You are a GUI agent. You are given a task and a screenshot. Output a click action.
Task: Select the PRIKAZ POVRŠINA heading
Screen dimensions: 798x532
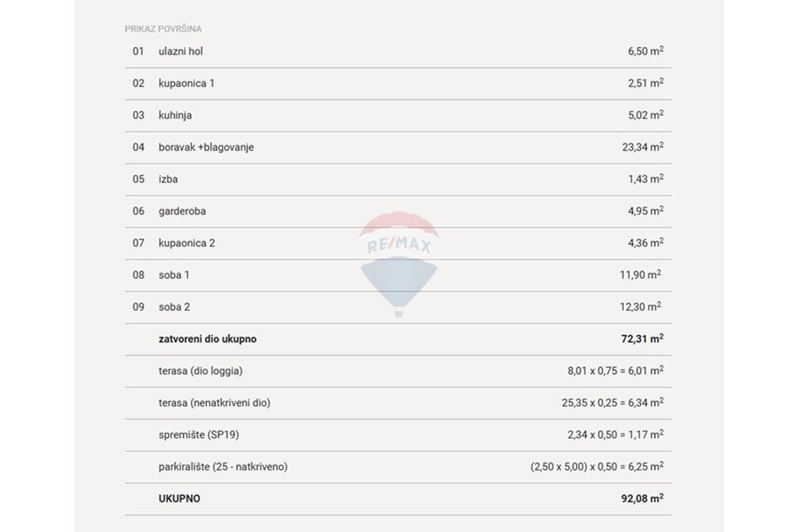163,29
